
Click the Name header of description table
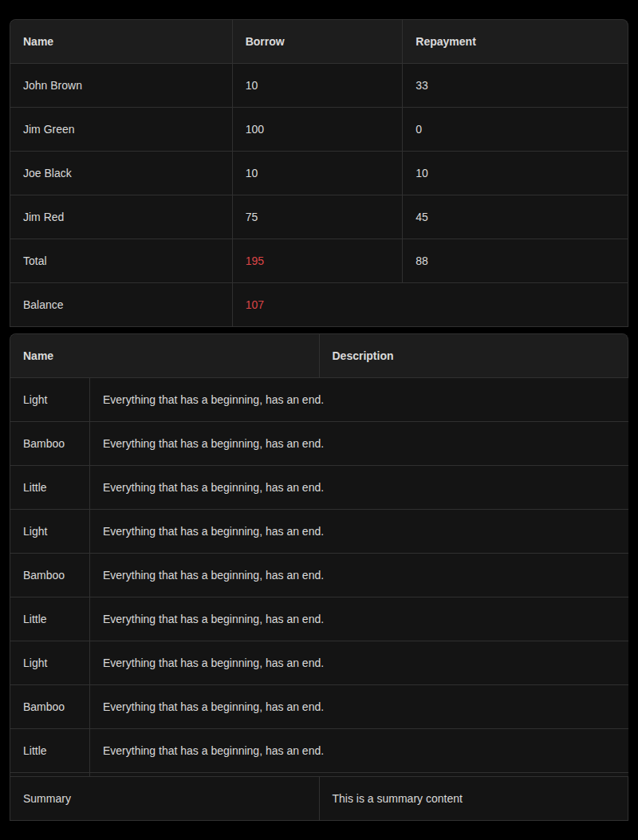[x=38, y=356]
